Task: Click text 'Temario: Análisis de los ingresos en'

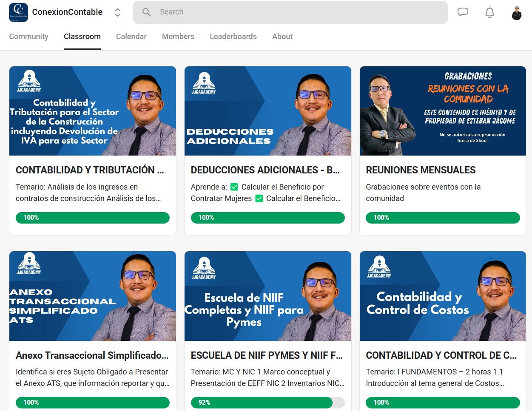Action: coord(77,187)
